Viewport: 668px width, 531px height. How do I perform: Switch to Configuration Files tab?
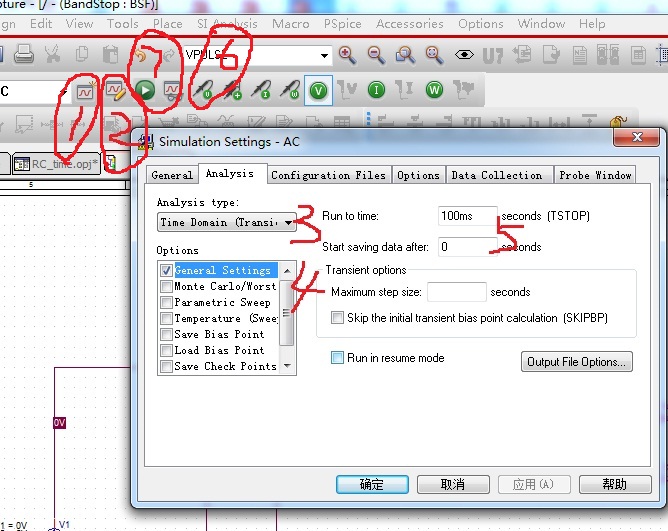tap(328, 175)
